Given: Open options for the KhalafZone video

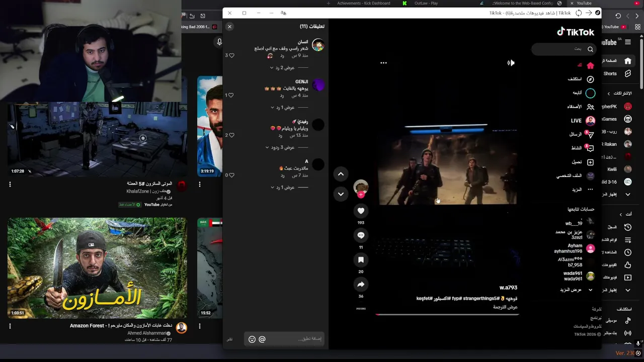Looking at the screenshot, I should coord(10,185).
